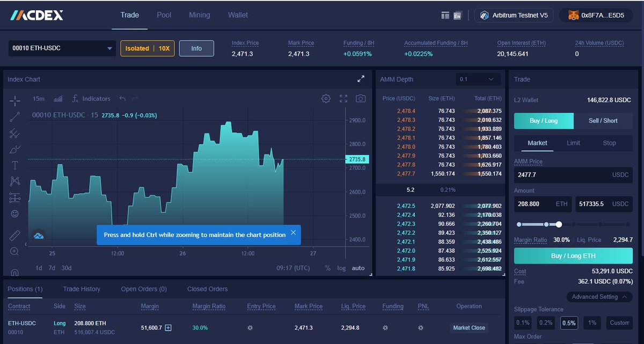This screenshot has width=644, height=344.
Task: Choose 0.2% slippage tolerance
Action: [x=546, y=323]
